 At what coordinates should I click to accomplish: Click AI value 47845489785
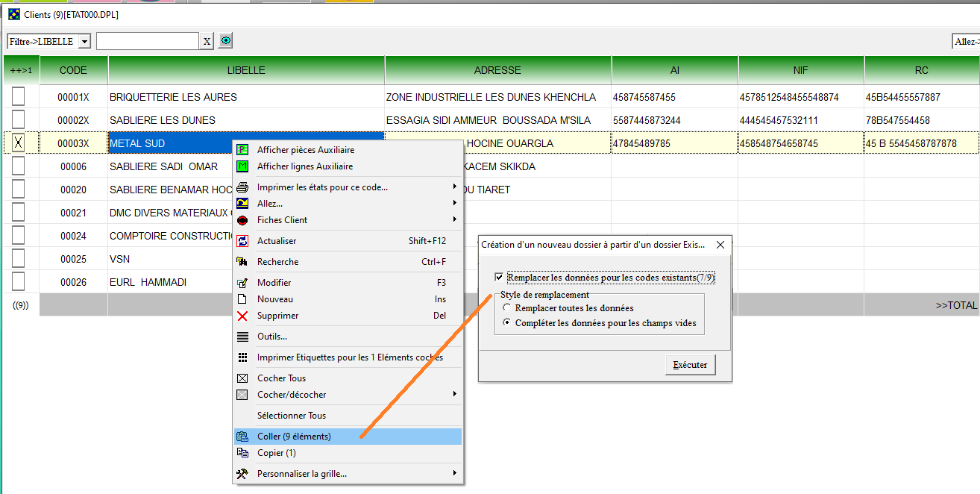point(675,143)
